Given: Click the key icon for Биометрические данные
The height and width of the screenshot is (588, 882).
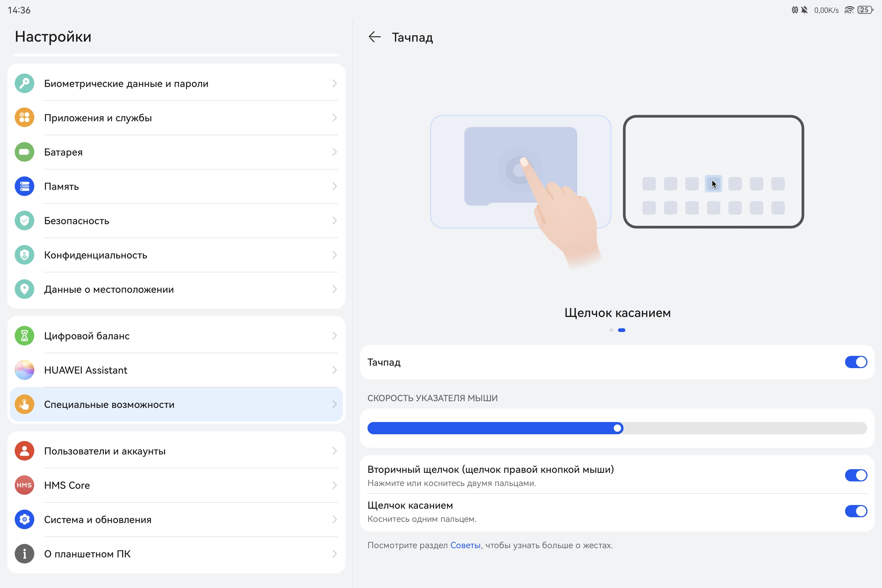Looking at the screenshot, I should tap(24, 83).
